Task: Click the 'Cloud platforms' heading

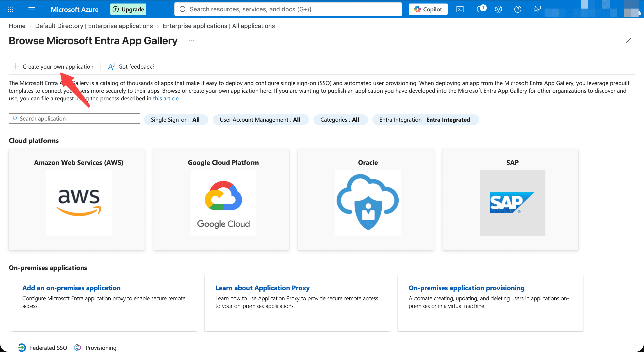Action: 34,140
